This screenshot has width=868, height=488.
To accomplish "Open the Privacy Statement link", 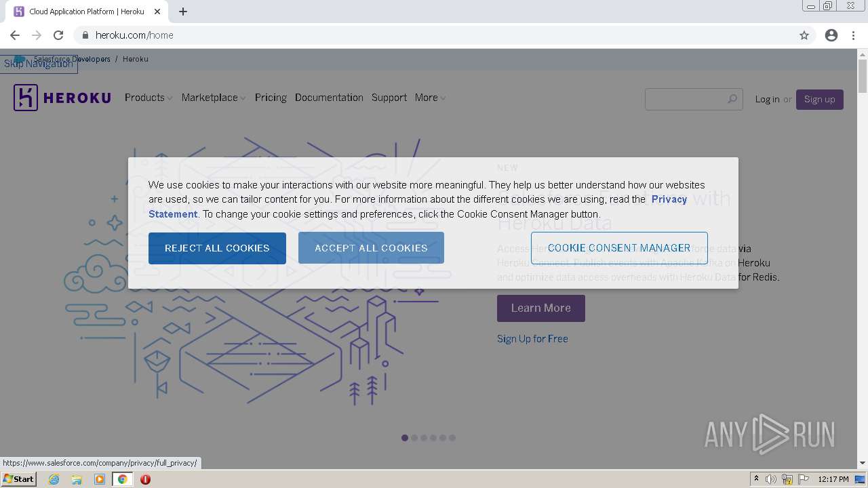I will (669, 199).
